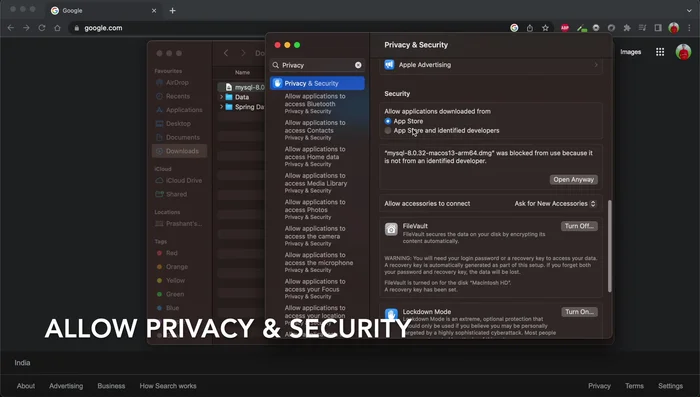Open the Images link on Google
700x397 pixels.
point(630,52)
